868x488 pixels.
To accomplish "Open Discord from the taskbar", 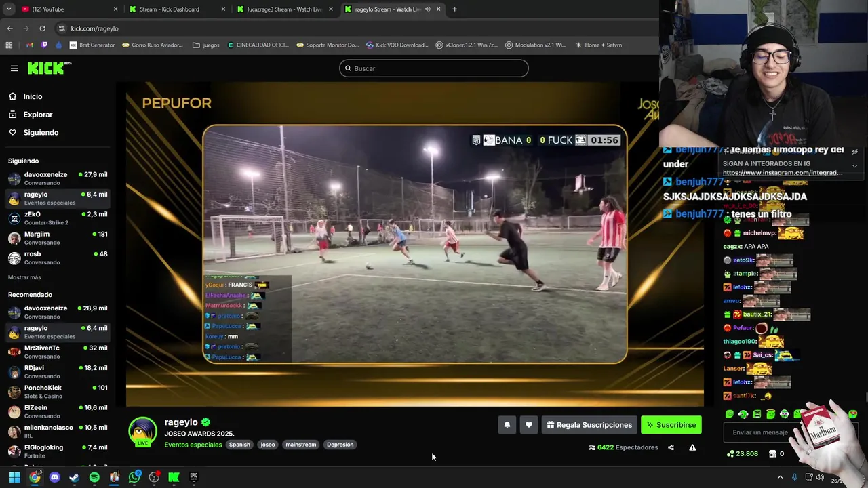I will point(55,477).
